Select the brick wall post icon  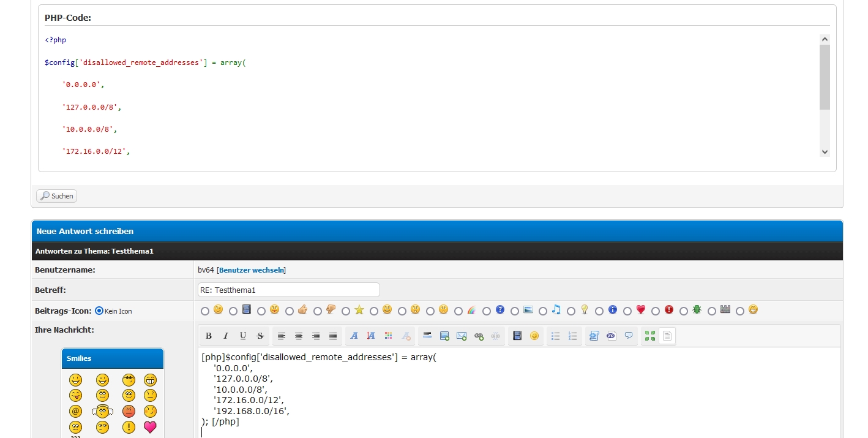tap(725, 309)
